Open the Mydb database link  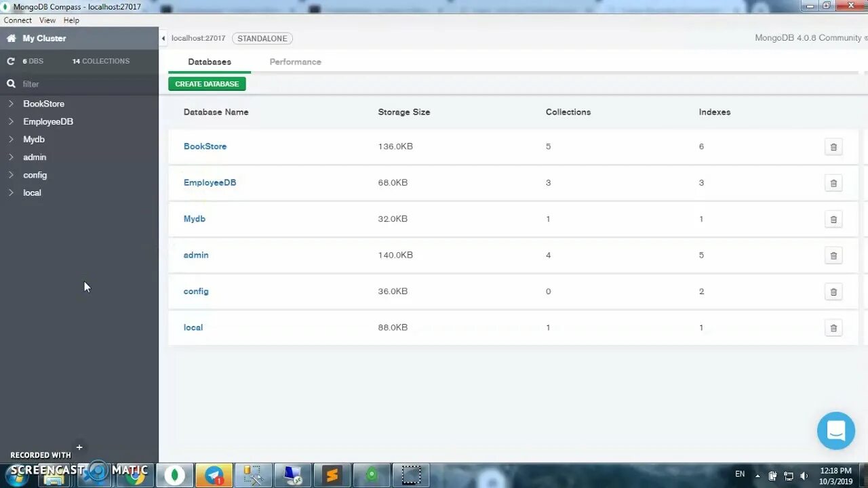[x=194, y=219]
